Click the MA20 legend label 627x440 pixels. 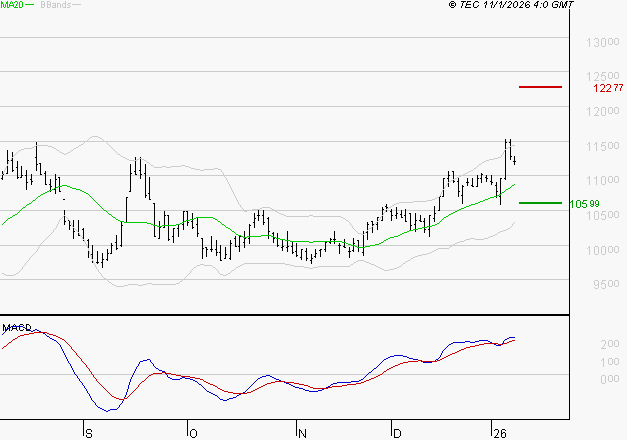point(12,4)
